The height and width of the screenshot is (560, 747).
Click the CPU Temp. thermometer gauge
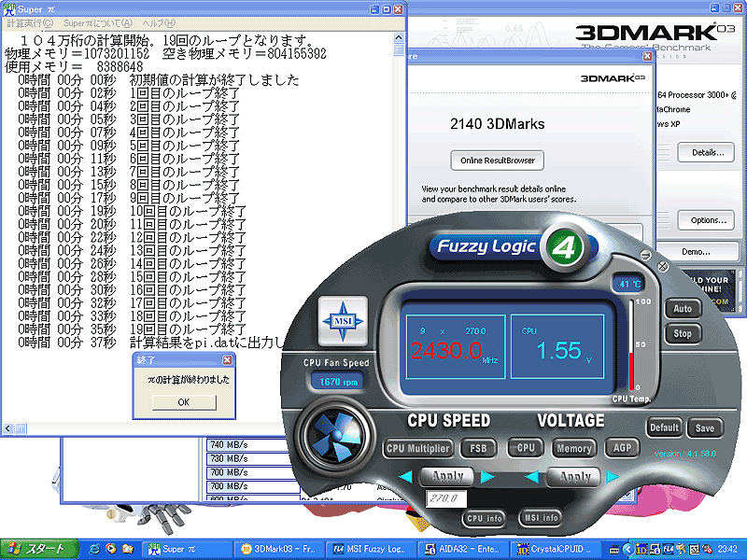click(632, 345)
